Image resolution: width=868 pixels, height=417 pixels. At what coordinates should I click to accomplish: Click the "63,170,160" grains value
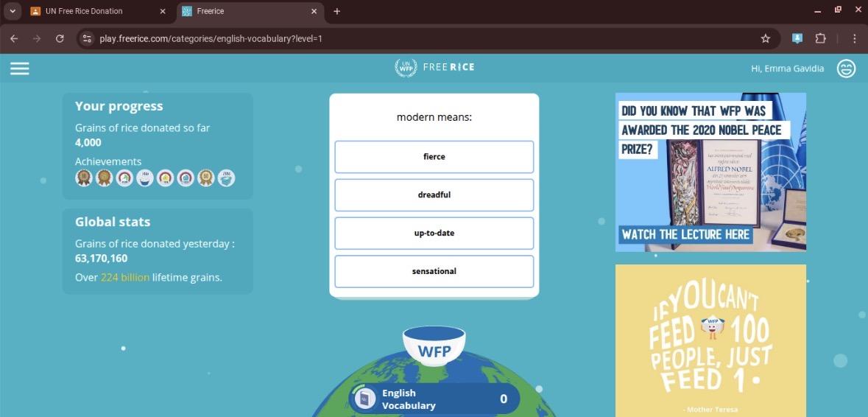(x=102, y=258)
